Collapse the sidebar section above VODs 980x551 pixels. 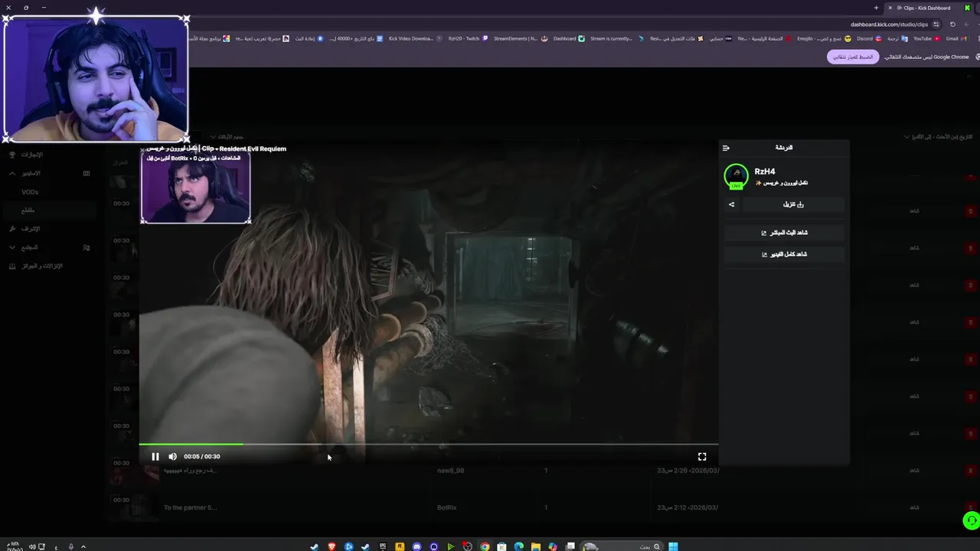[12, 173]
